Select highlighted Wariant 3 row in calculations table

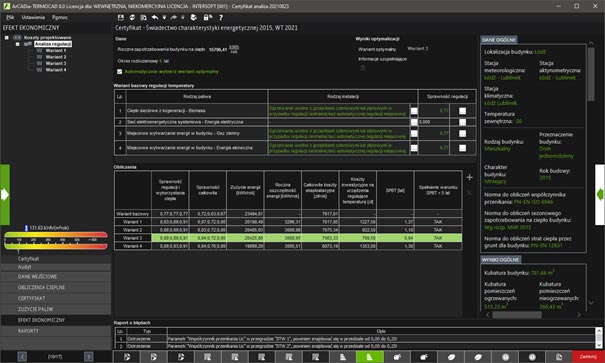[288, 238]
